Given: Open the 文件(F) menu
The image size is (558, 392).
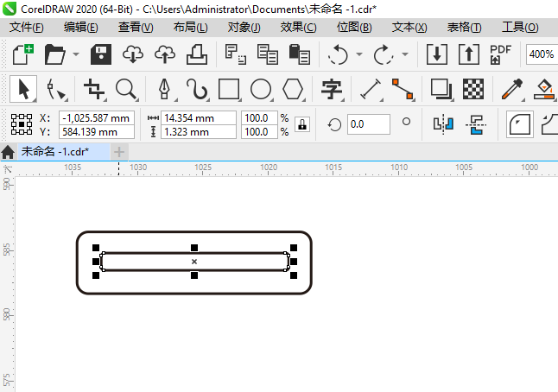Looking at the screenshot, I should pyautogui.click(x=26, y=28).
